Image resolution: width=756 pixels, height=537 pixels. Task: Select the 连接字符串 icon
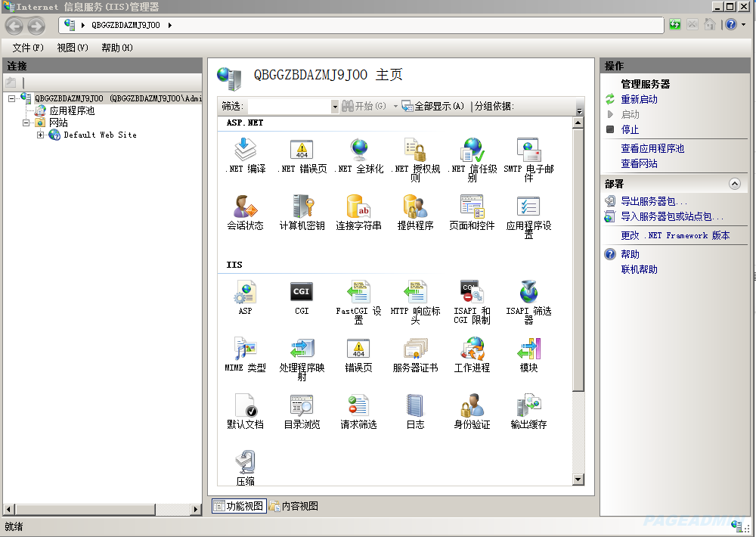point(358,208)
